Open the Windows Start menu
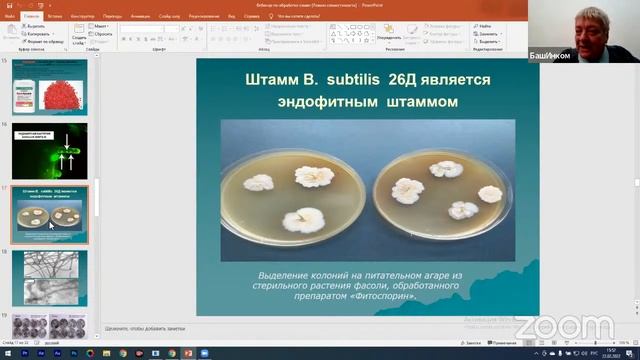This screenshot has width=640, height=360. 8,353
